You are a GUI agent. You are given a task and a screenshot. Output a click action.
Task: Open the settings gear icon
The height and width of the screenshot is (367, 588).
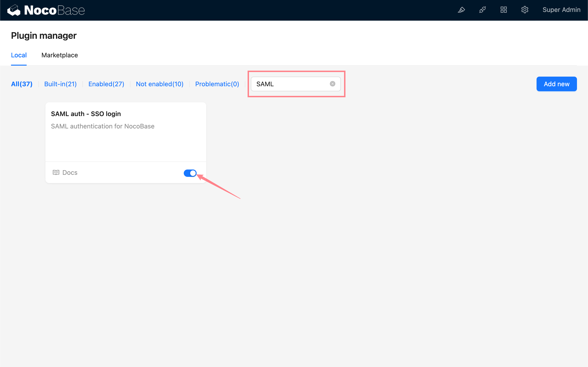(525, 10)
